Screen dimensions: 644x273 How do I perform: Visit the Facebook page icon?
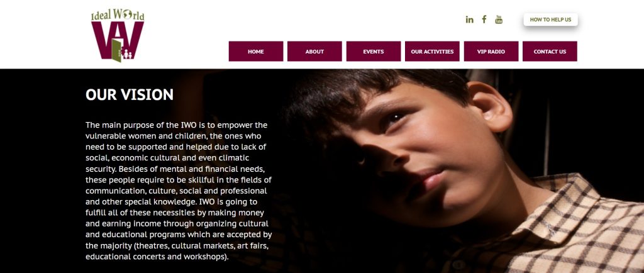coord(484,19)
